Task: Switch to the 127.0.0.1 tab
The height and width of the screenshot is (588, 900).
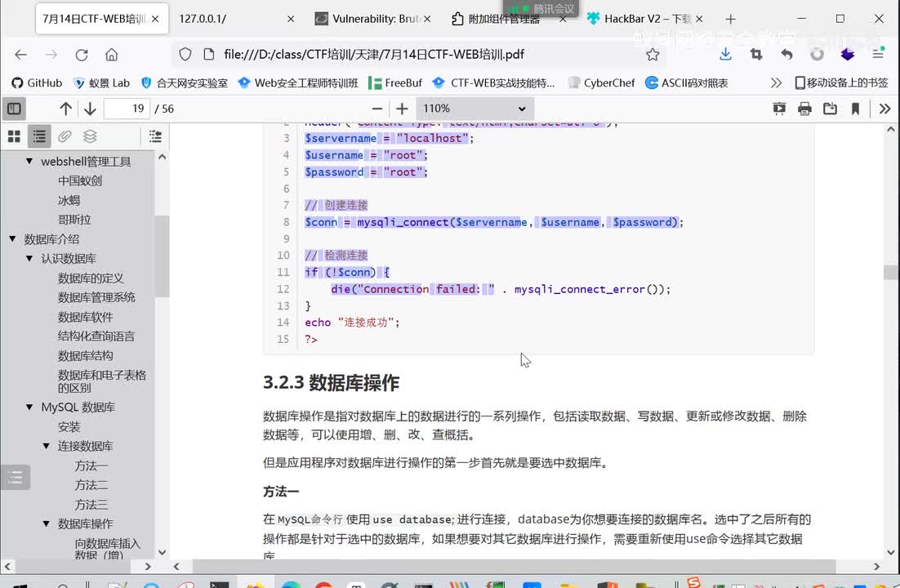Action: point(237,19)
